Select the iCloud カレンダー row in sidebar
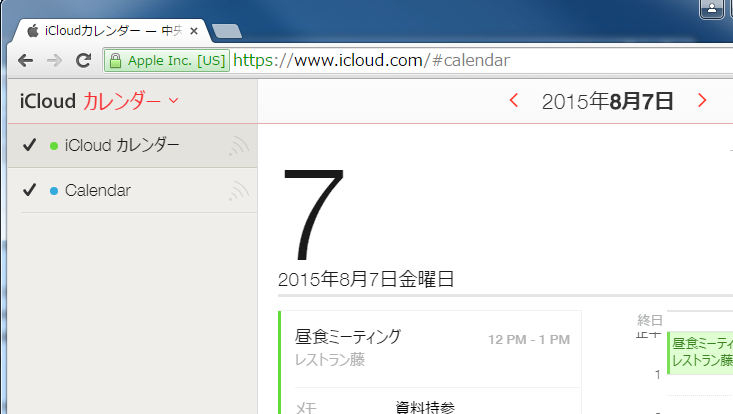This screenshot has width=733, height=414. [x=133, y=146]
